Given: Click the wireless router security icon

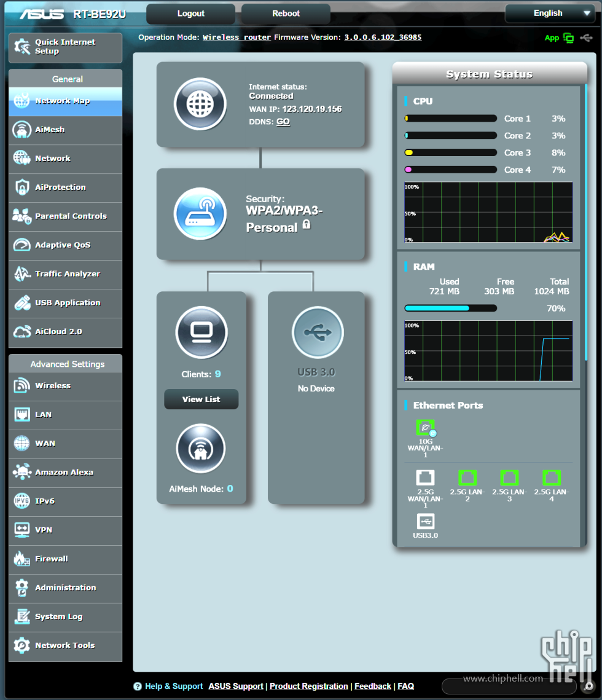Looking at the screenshot, I should tap(200, 214).
